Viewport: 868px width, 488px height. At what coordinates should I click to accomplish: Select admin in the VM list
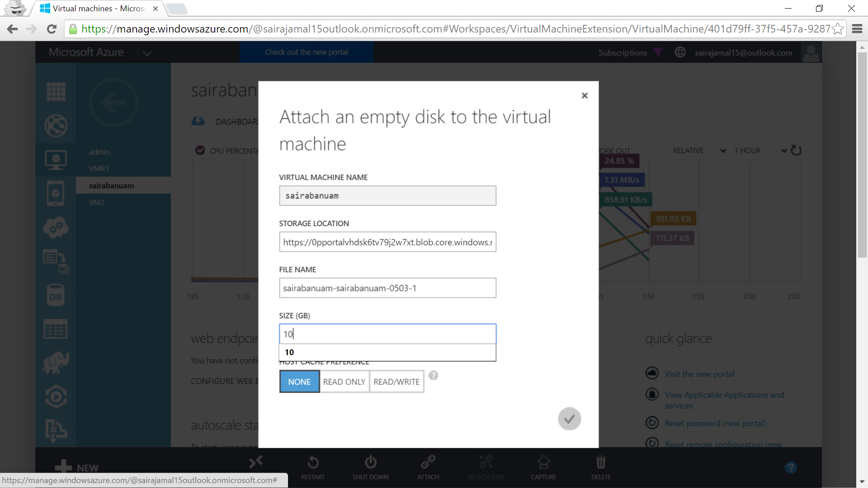[x=99, y=152]
